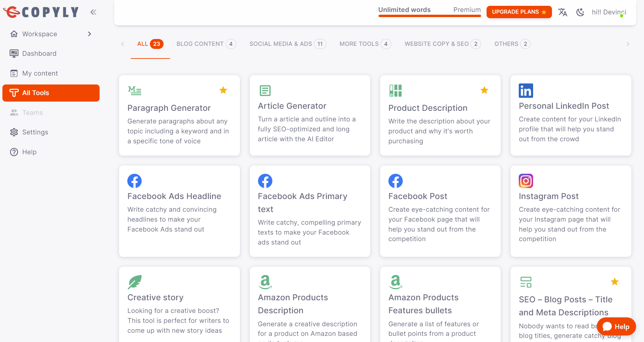Open Facebook Ads Primary text tool

point(302,203)
